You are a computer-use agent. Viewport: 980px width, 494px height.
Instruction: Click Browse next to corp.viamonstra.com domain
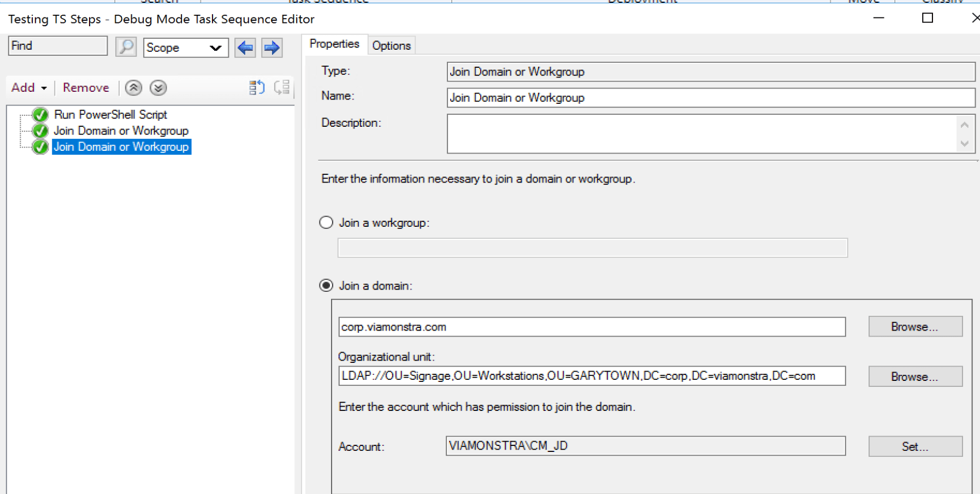click(915, 326)
